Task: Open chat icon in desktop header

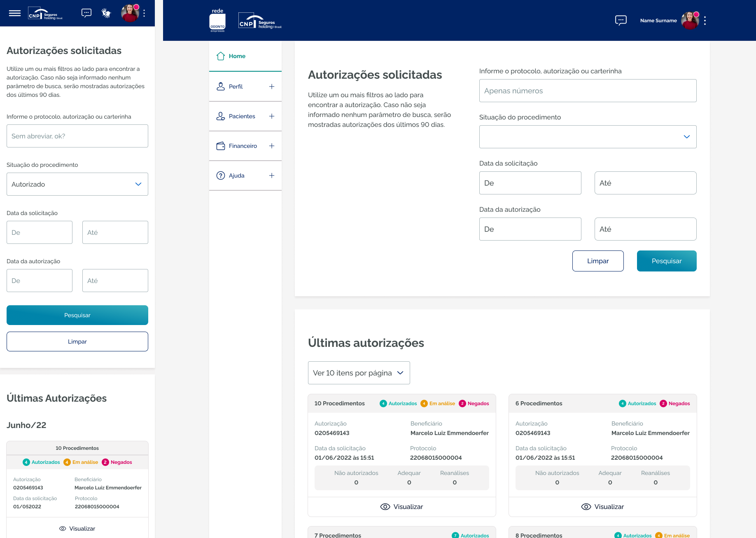Action: click(621, 20)
